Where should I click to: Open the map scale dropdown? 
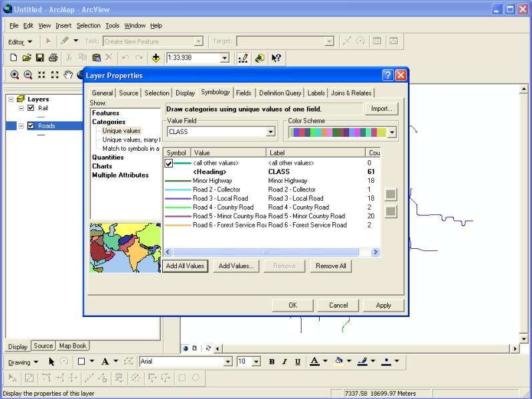coord(224,58)
